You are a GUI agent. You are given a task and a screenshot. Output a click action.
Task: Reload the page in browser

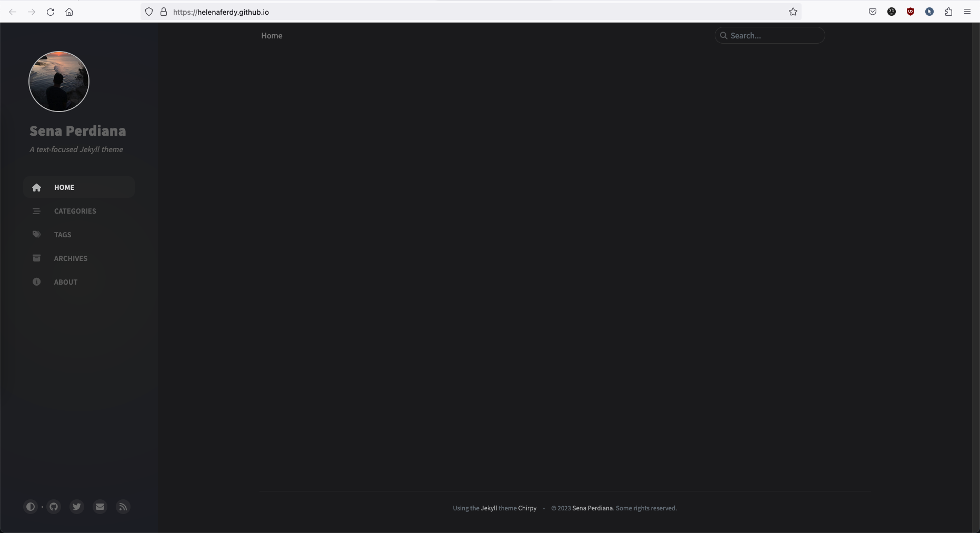(x=51, y=12)
